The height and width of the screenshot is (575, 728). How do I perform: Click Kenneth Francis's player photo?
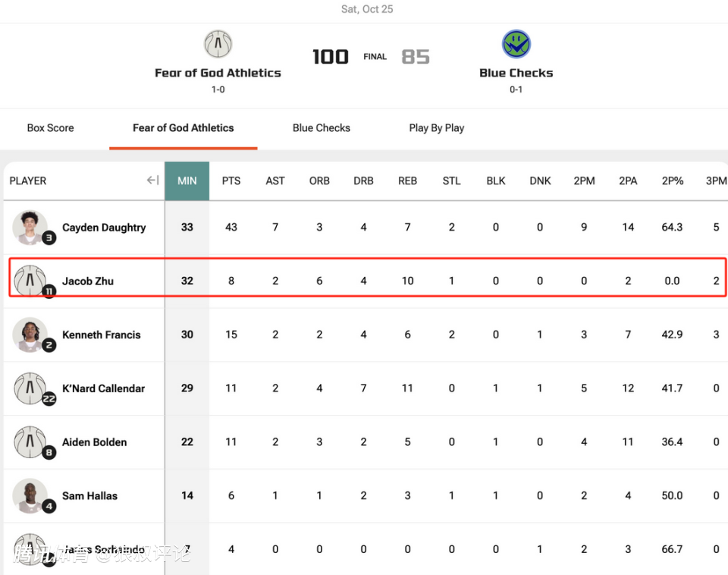(30, 335)
